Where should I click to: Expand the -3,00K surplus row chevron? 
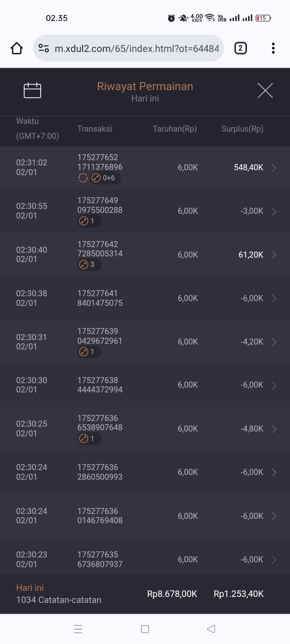coord(274,211)
